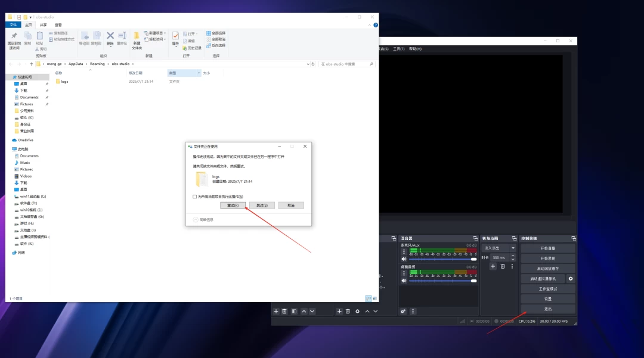Move the selected source down
644x358 pixels.
(376, 312)
